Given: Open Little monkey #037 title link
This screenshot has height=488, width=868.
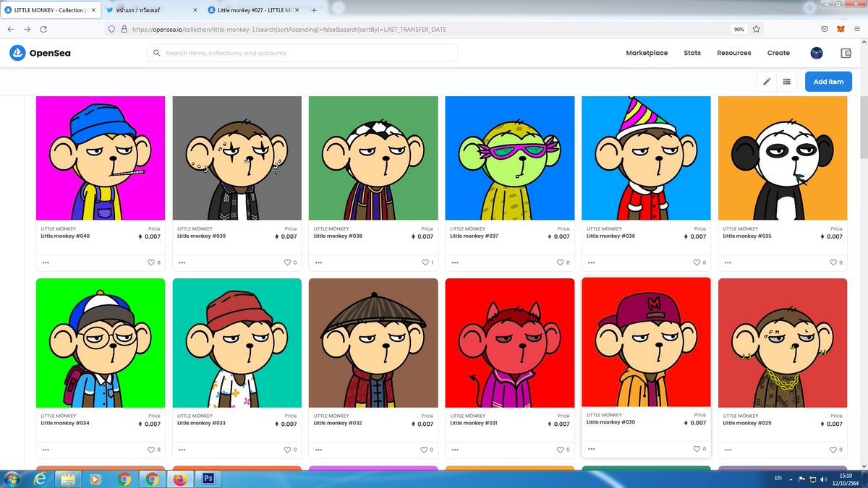Looking at the screenshot, I should pyautogui.click(x=475, y=236).
